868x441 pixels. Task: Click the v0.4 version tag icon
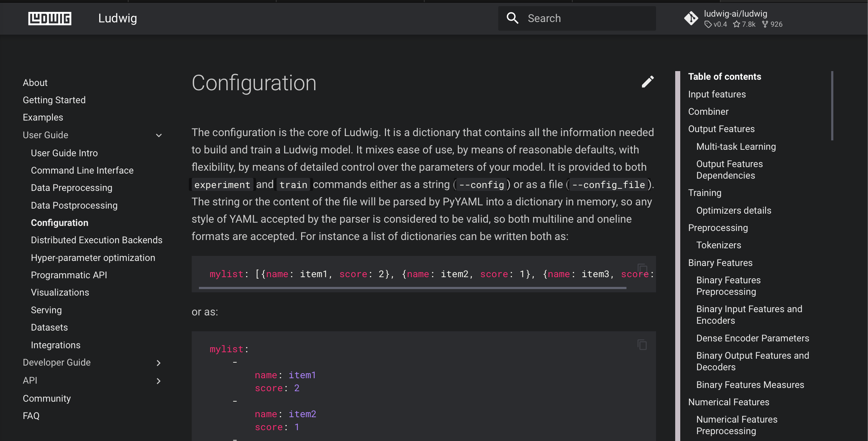coord(709,24)
